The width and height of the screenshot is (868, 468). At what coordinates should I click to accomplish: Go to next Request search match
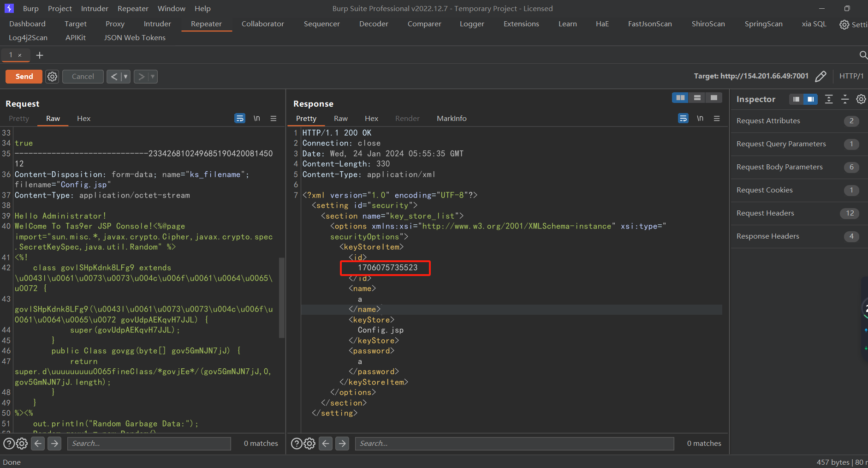[x=54, y=444]
